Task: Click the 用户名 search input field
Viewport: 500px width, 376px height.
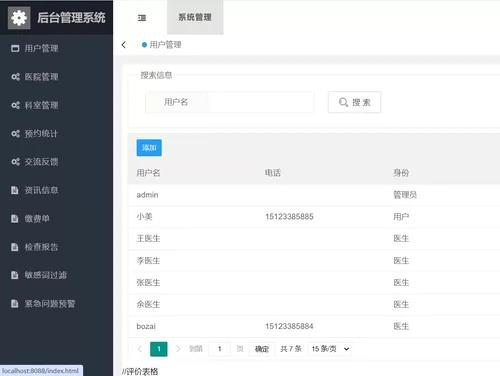Action: [x=260, y=102]
